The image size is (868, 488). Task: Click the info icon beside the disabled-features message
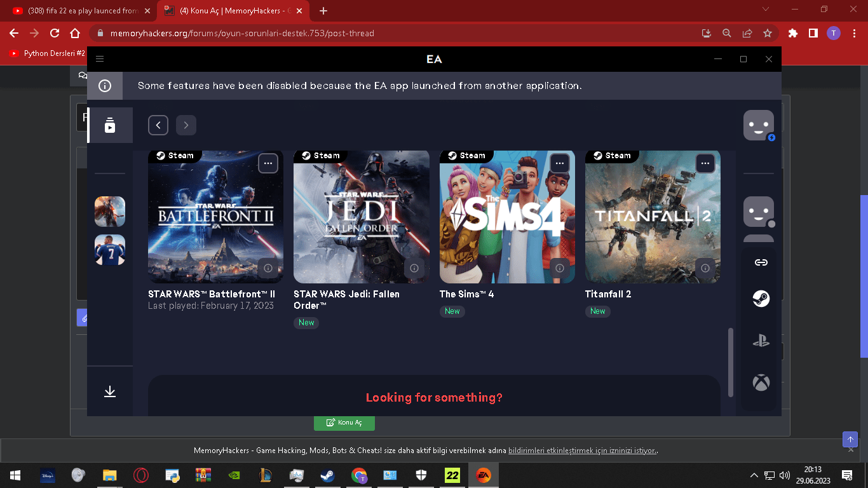coord(105,86)
